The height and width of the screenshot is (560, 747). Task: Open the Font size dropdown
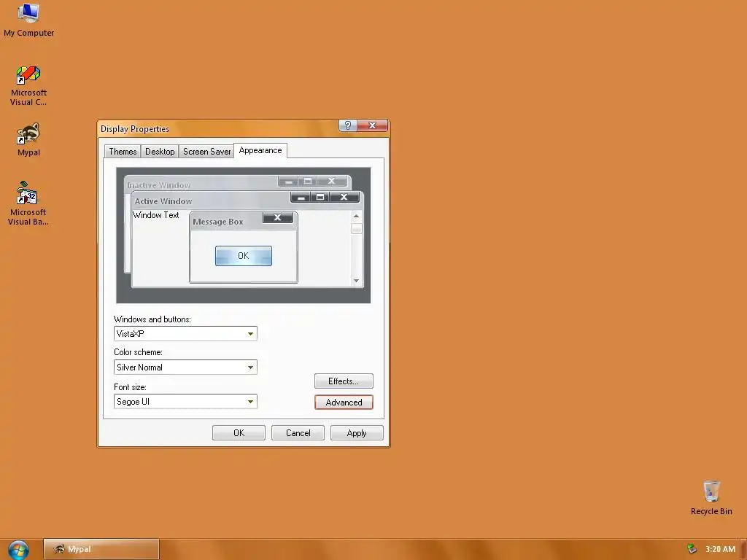pyautogui.click(x=185, y=402)
